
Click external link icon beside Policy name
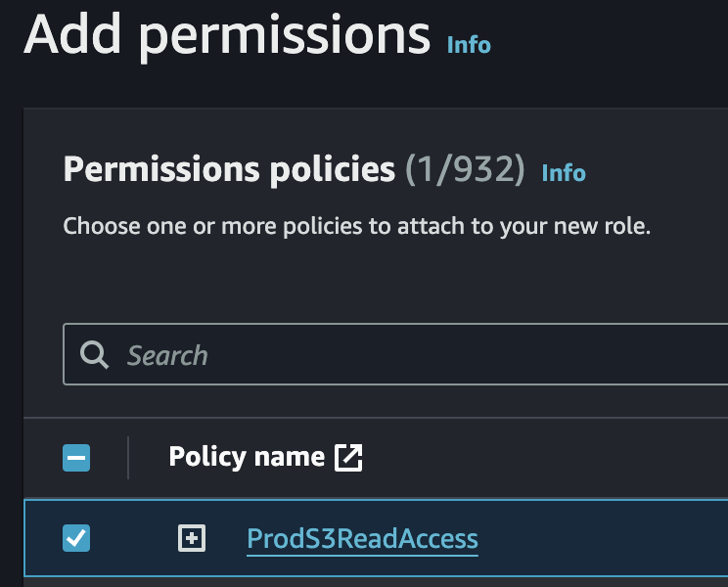[348, 457]
